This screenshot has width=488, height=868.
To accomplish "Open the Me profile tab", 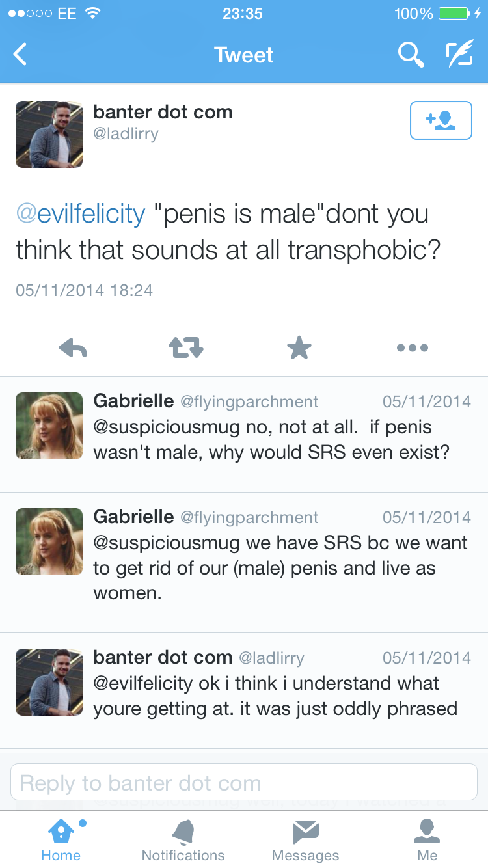I will tap(427, 839).
